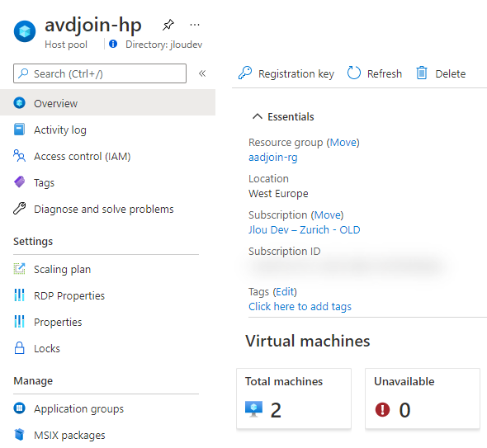Click the Refresh circular arrow icon
Viewport: 487px width, 448px height.
point(354,73)
